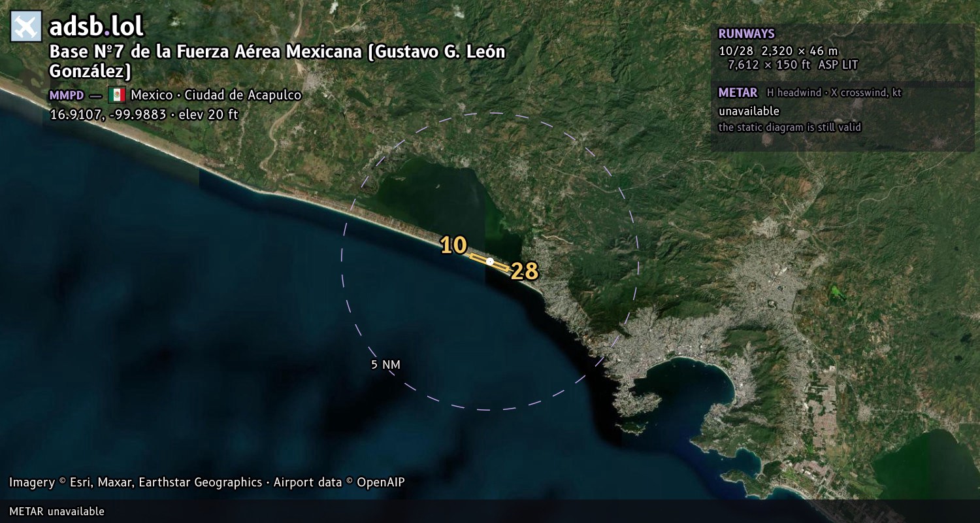The image size is (980, 523).
Task: Click the adsb.lol site title
Action: (97, 27)
